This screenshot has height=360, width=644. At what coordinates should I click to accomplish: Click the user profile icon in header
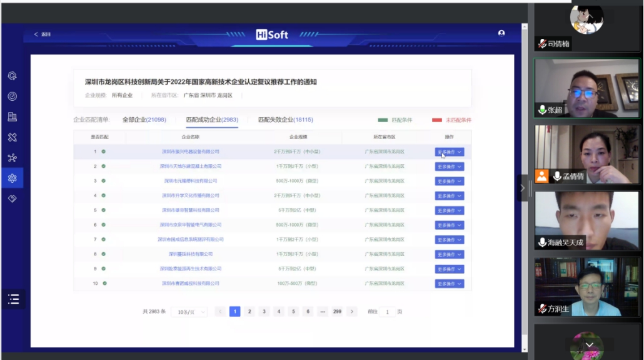501,33
